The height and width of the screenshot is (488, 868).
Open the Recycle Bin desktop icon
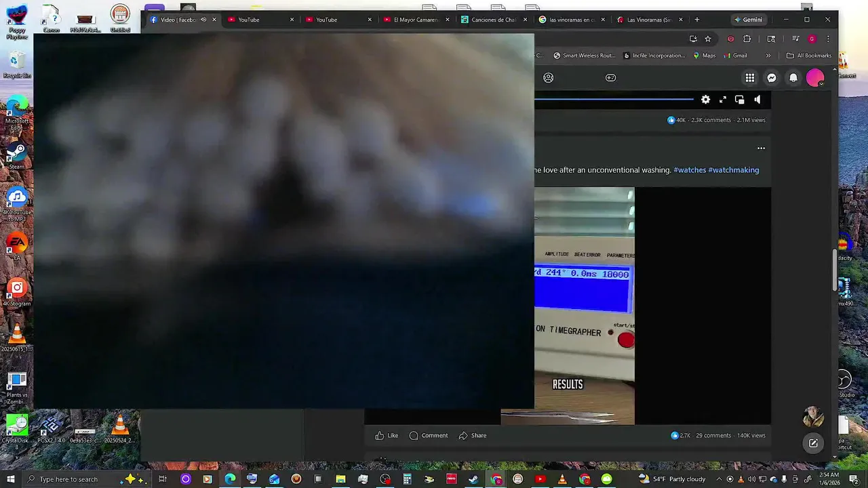[17, 65]
